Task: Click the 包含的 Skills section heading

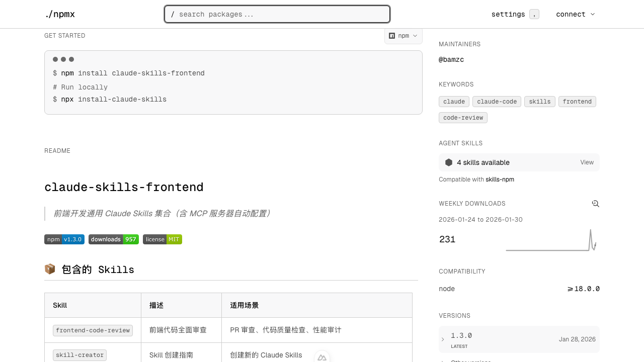Action: click(x=98, y=269)
